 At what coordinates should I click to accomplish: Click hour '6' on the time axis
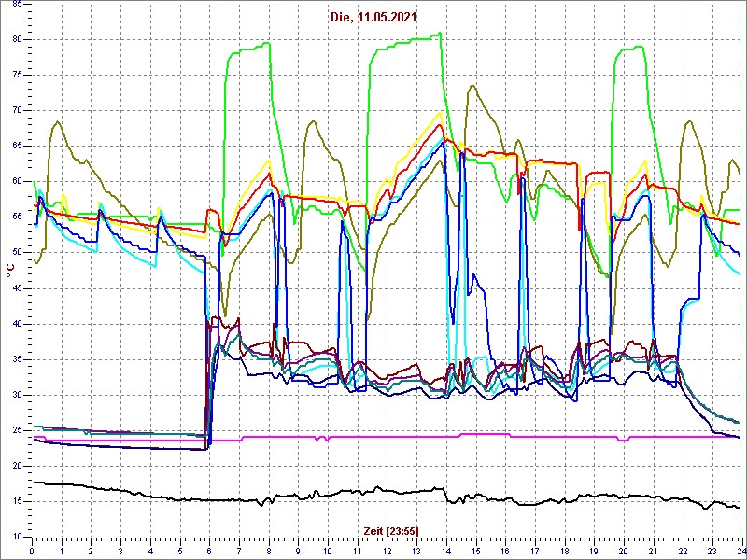point(209,553)
